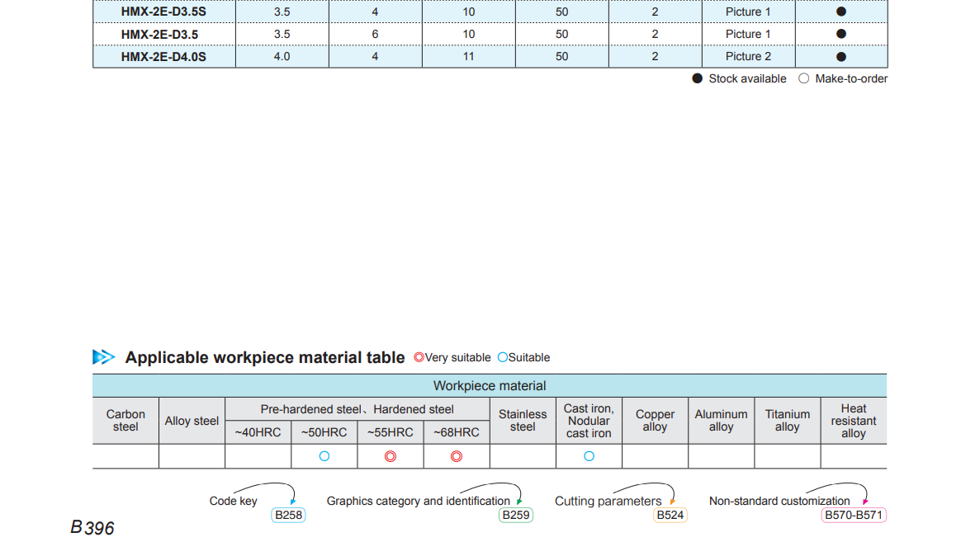This screenshot has width=980, height=542.
Task: Click Picture 2 in the HMX-2E-D4.0S row
Action: click(x=748, y=56)
